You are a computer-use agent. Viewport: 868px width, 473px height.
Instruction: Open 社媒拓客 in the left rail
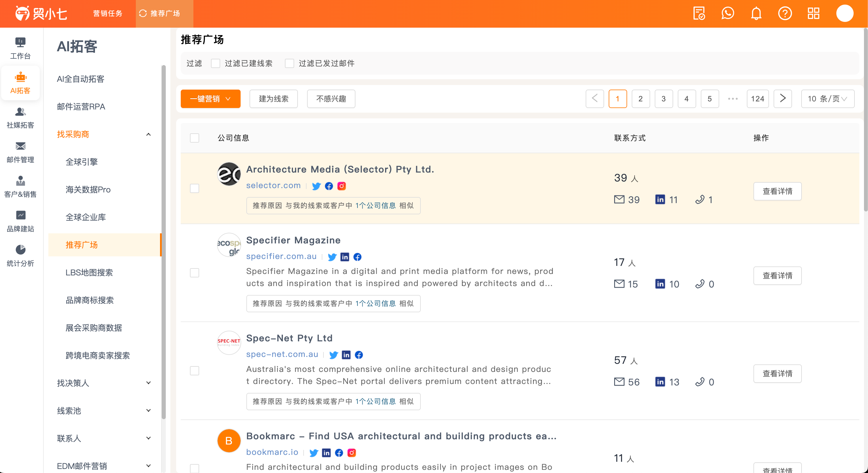[20, 118]
